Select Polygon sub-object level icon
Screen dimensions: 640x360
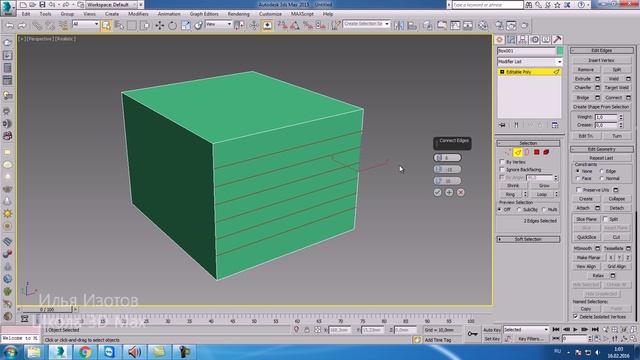(x=536, y=152)
